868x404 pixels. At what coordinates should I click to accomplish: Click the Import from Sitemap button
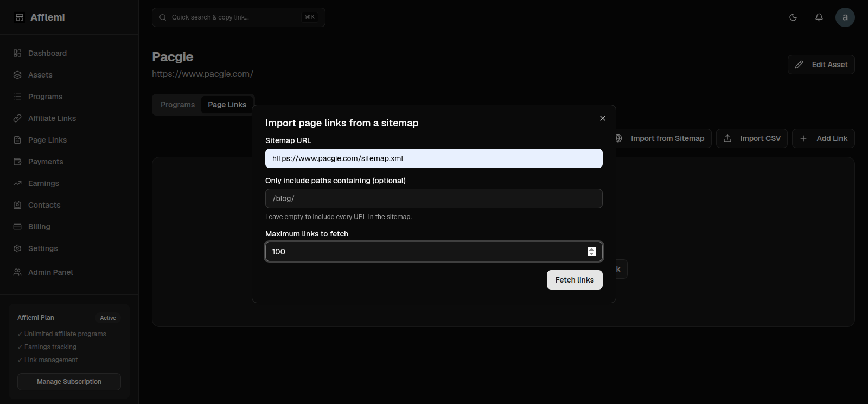click(662, 138)
